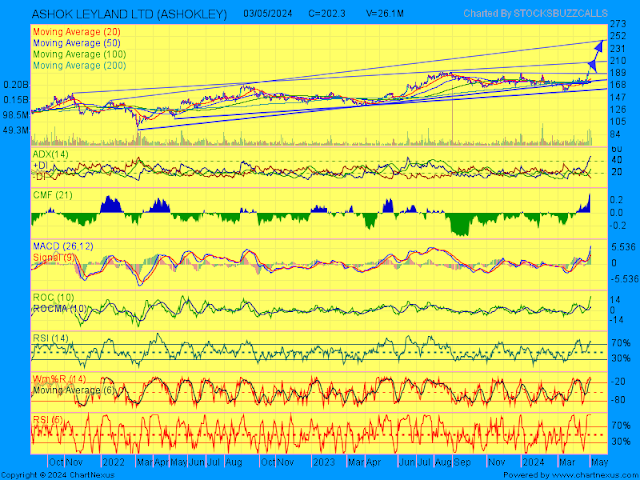Click the -14 value on the ROC scale
Screen dimensions: 640x480
click(616, 320)
